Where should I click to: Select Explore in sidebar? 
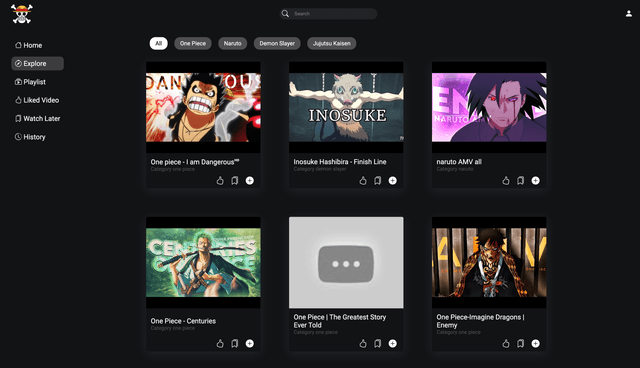37,64
